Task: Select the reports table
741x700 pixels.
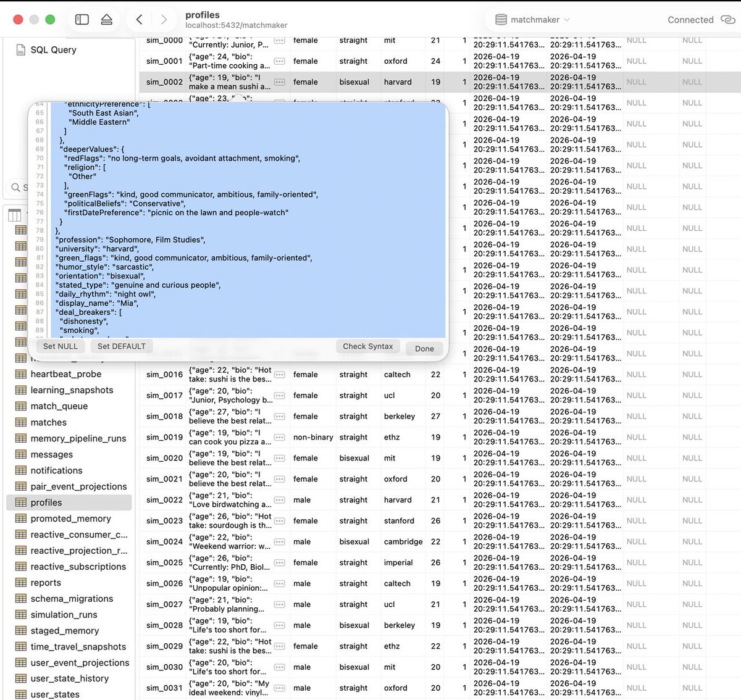Action: 46,583
